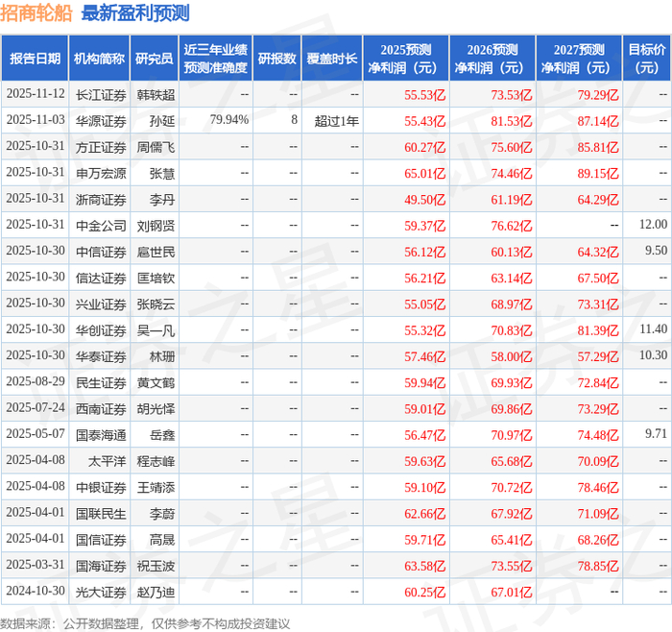
Task: Click 63.58亿 forecast value
Action: pos(424,566)
